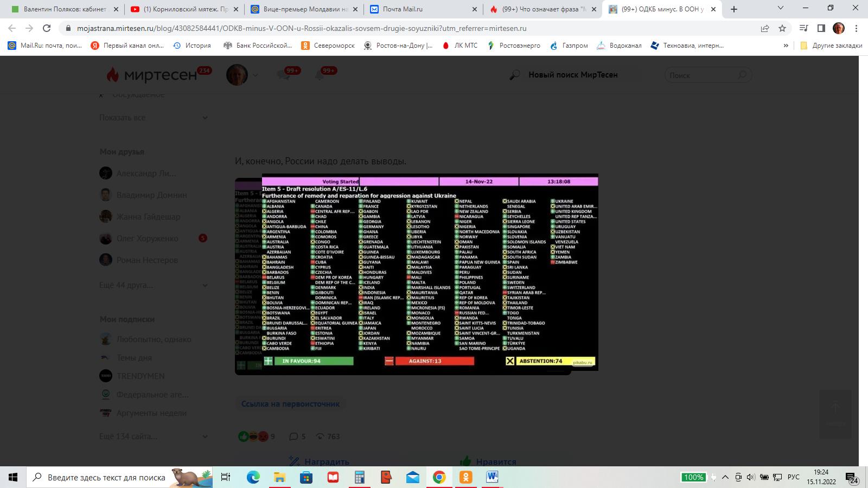Viewport: 868px width, 488px height.
Task: Open Microsoft Store from the taskbar
Action: pos(306,477)
